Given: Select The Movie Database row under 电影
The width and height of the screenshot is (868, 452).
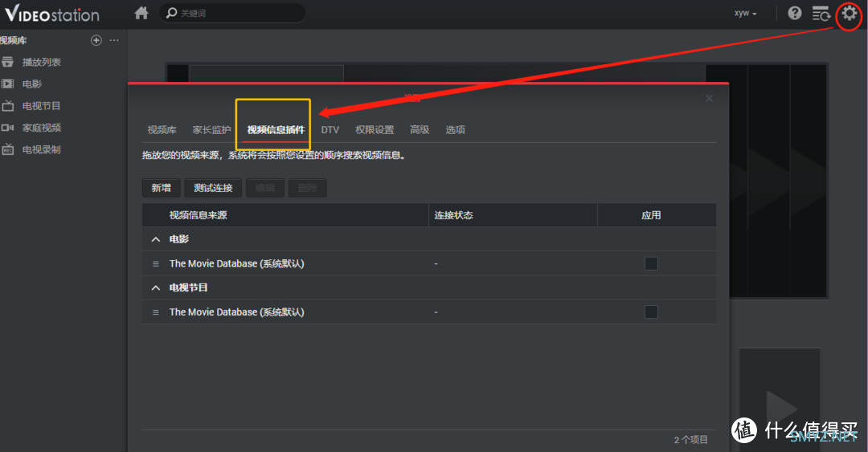Looking at the screenshot, I should (429, 264).
